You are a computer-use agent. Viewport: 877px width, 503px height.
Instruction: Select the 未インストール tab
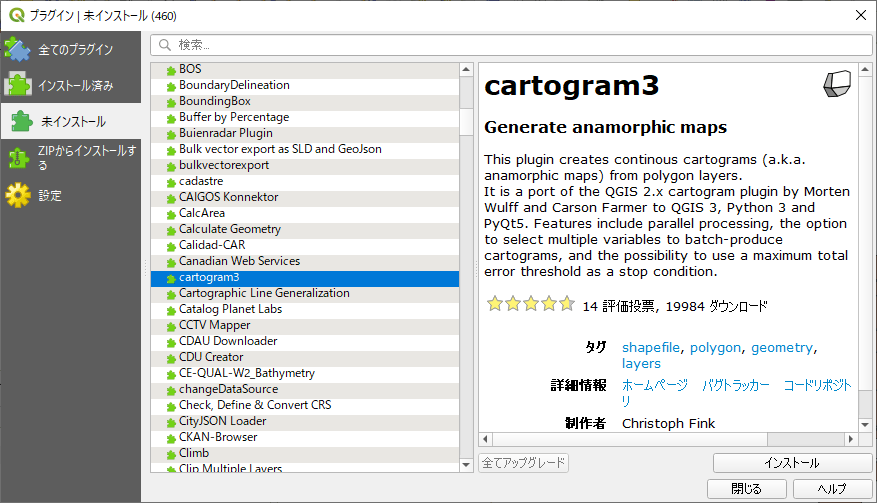(70, 121)
